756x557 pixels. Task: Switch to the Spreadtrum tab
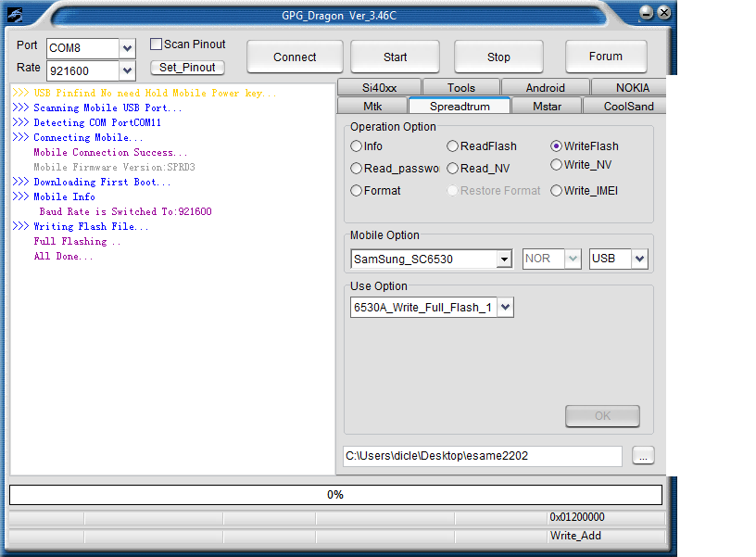[460, 106]
